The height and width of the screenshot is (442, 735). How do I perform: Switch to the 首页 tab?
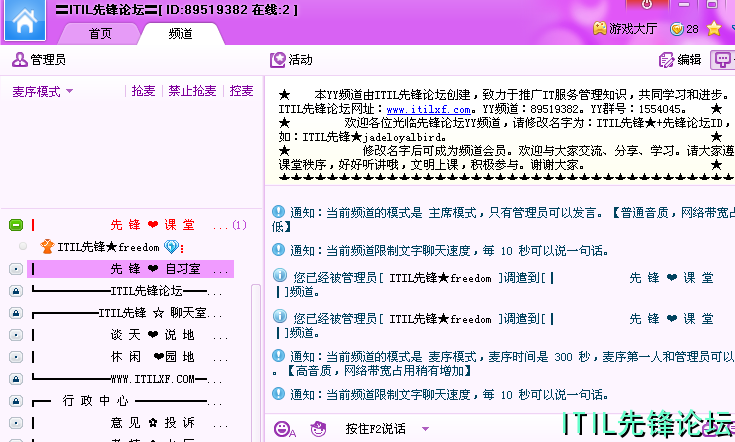[100, 34]
